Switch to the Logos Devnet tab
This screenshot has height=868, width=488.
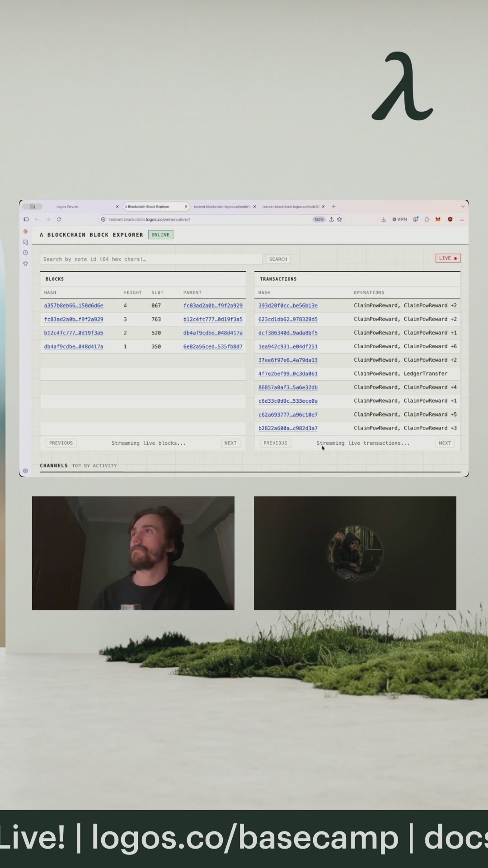pyautogui.click(x=68, y=207)
